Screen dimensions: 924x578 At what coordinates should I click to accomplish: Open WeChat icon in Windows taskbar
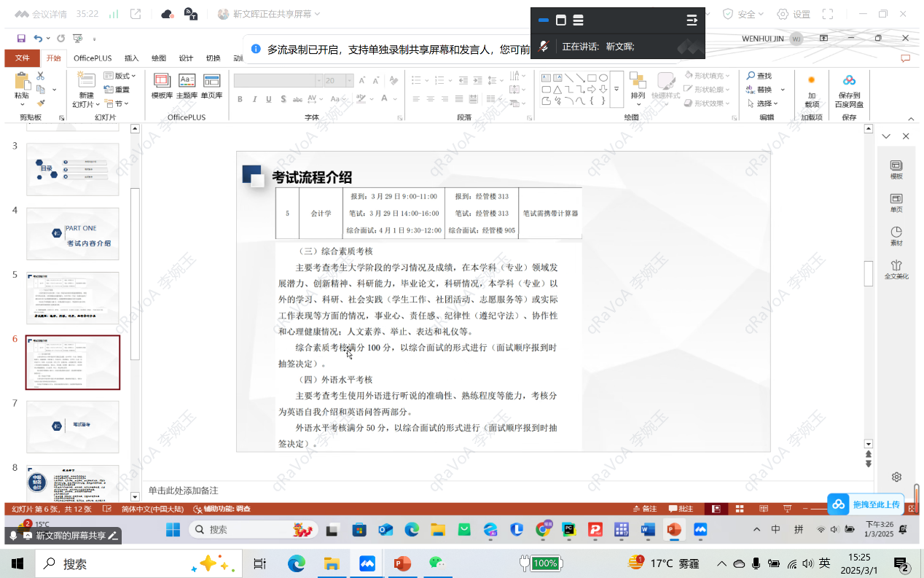(x=436, y=563)
